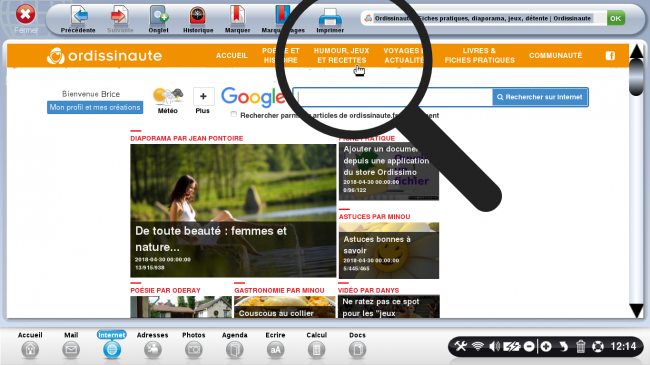Open Accueil home in bottom bar
Viewport: 650px width, 365px height.
tap(30, 345)
